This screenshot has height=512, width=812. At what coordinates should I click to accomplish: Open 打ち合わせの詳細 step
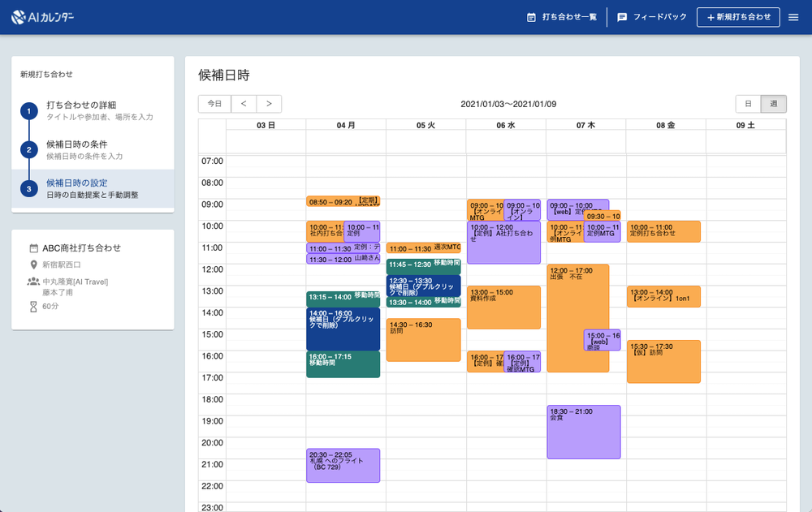tap(81, 105)
